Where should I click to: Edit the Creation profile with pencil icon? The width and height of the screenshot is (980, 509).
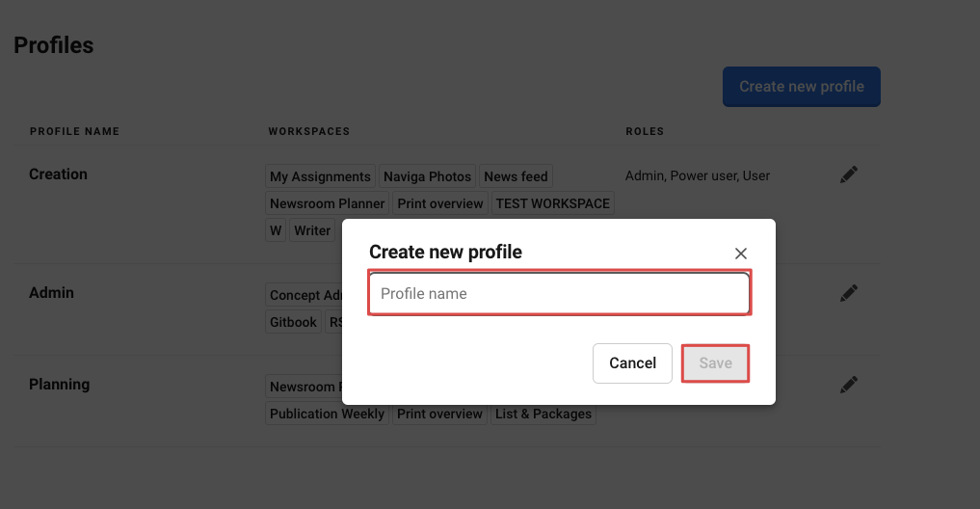849,175
